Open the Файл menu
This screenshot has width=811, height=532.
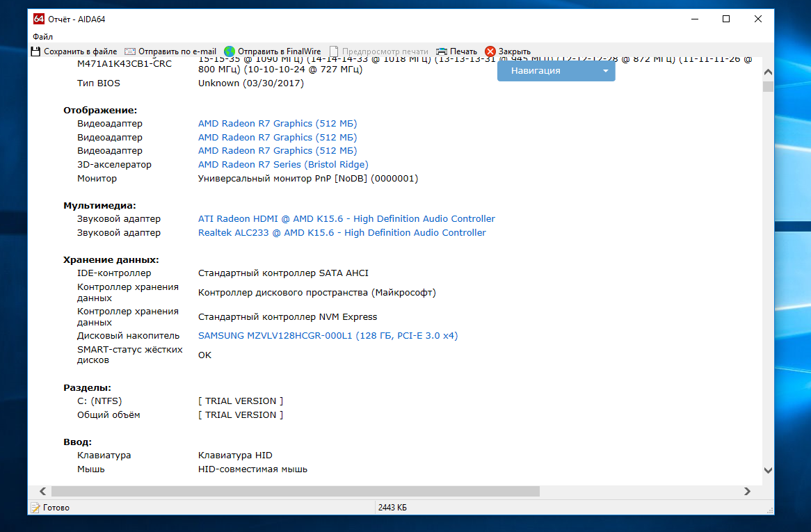[x=42, y=37]
